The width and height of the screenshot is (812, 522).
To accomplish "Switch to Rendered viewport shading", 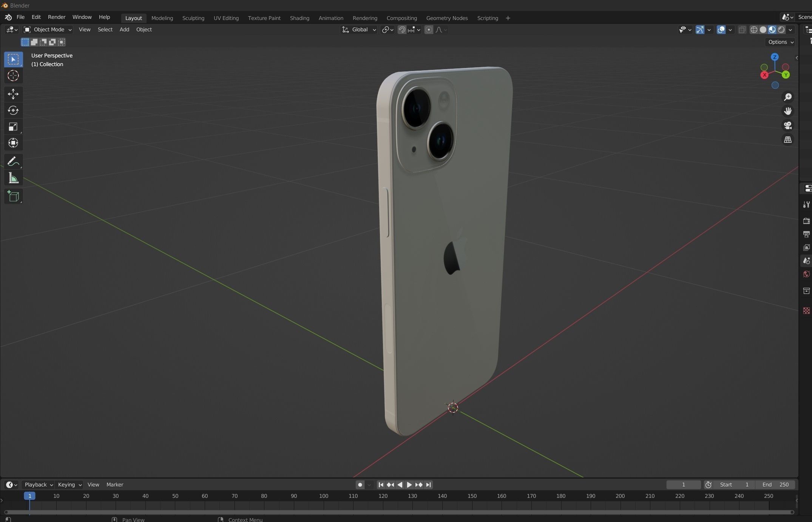I will (x=781, y=29).
